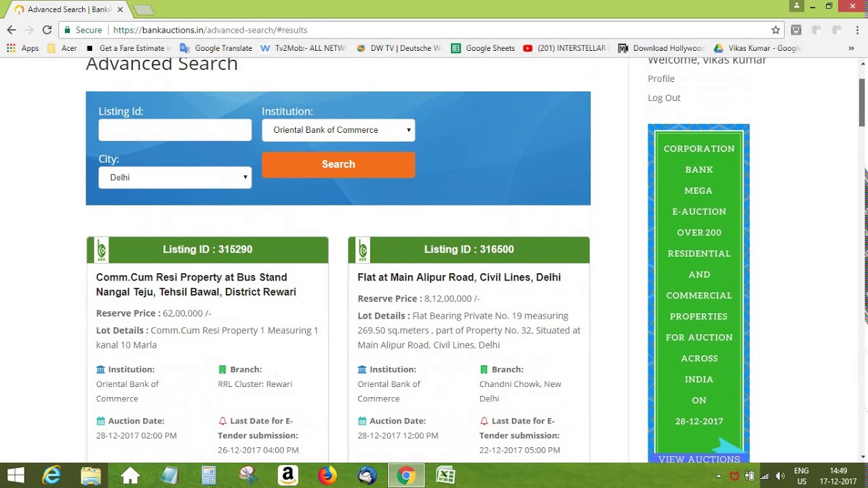Open the Vikas Kumar Google Drive bookmark
The height and width of the screenshot is (488, 868).
tap(757, 48)
